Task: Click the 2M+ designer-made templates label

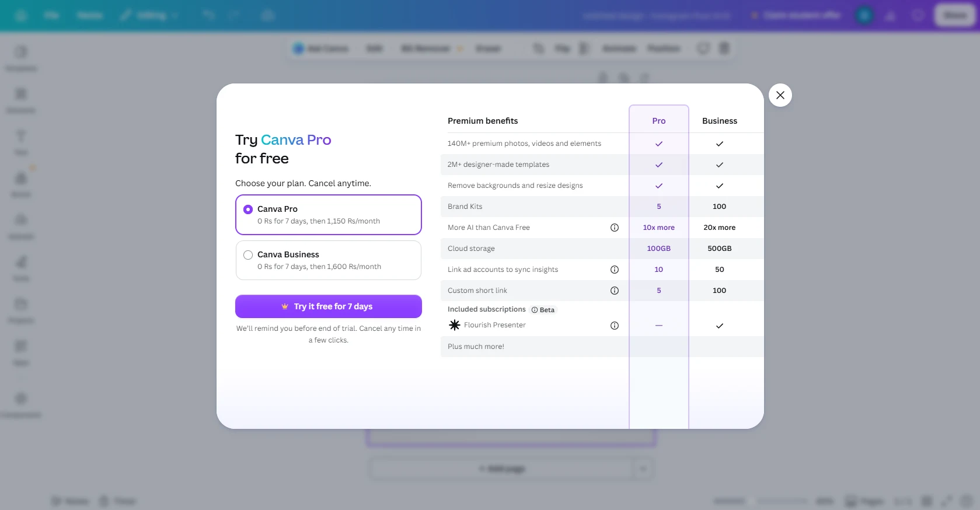Action: coord(498,165)
